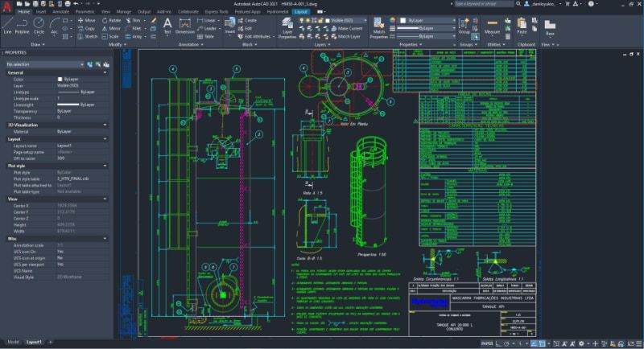
Task: Open the customization menu at status bar end
Action: coord(640,343)
